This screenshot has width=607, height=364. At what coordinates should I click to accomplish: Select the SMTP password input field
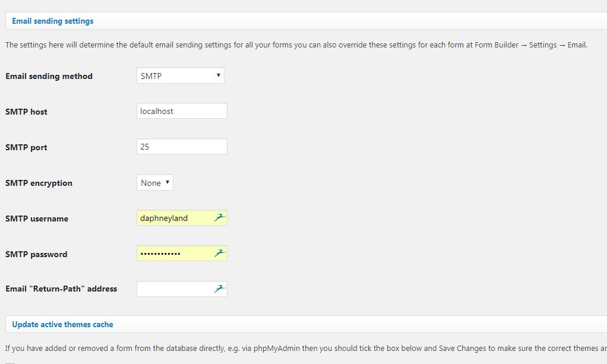(x=173, y=254)
